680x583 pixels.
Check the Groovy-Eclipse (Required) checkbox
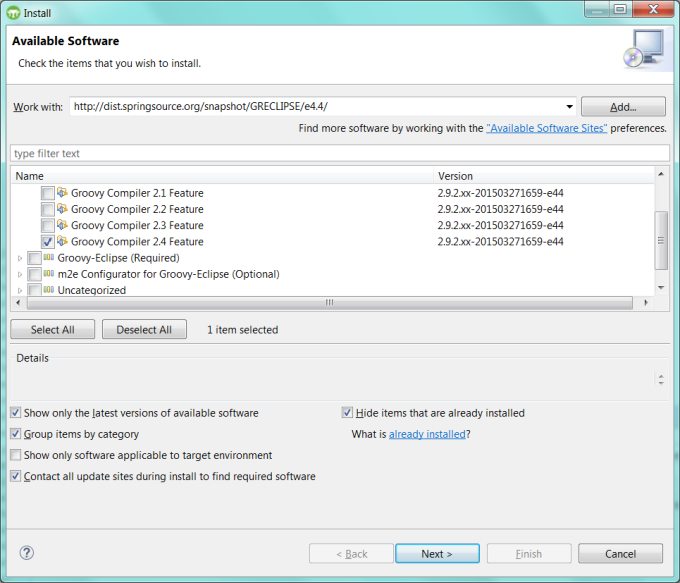[34, 258]
